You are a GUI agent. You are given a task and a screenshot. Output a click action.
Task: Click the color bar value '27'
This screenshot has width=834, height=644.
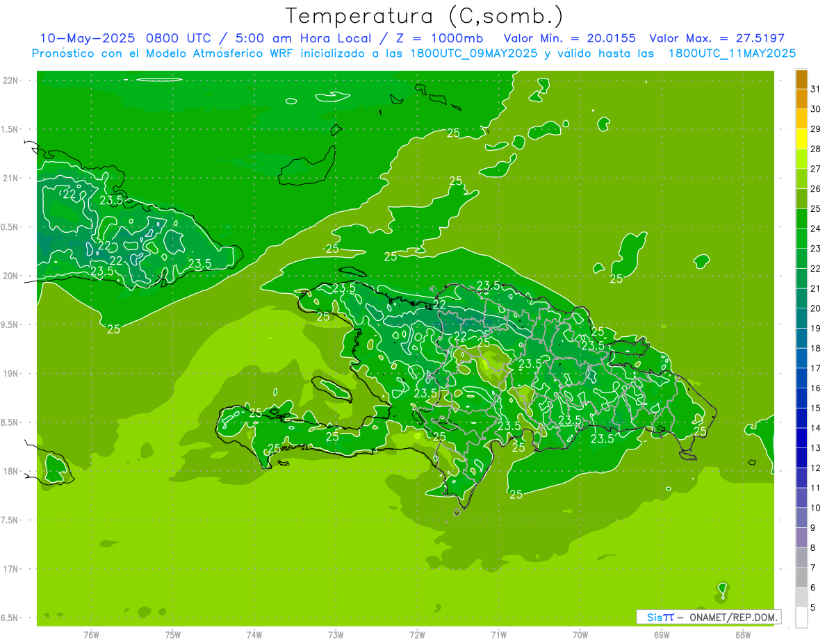click(x=816, y=169)
